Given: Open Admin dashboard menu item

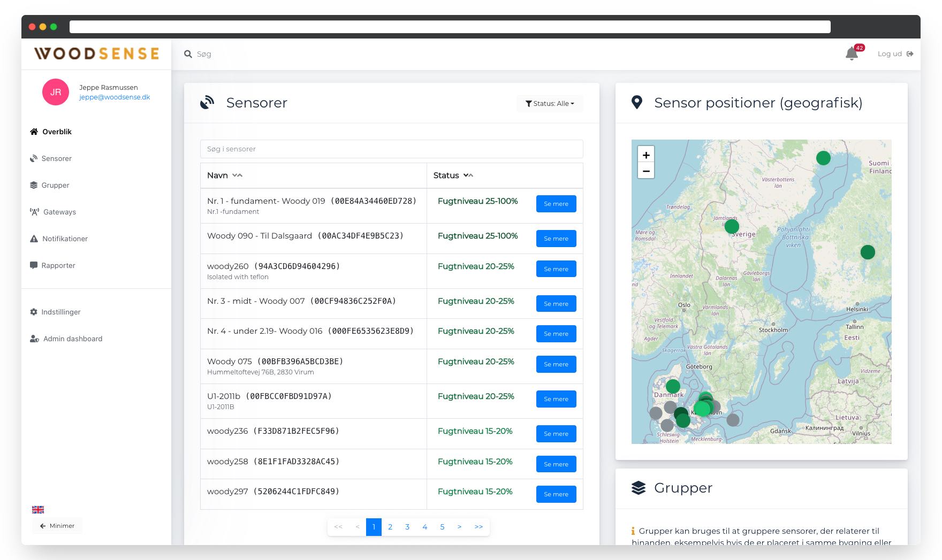Looking at the screenshot, I should (72, 339).
